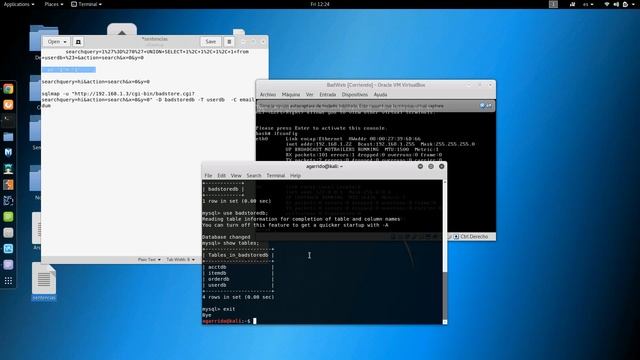Click the volume icon in top bar
This screenshot has height=360, width=640.
tap(616, 4)
